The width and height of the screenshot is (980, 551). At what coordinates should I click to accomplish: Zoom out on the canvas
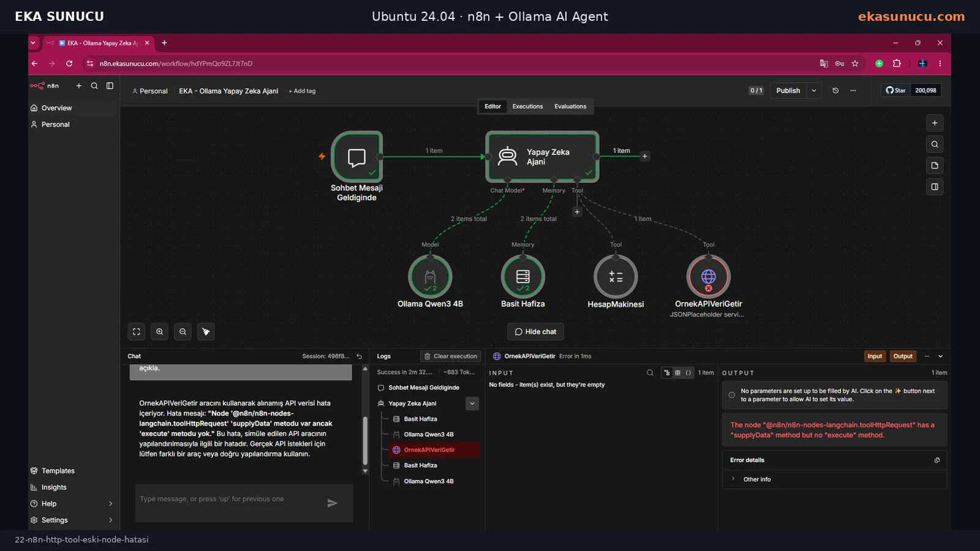click(183, 331)
